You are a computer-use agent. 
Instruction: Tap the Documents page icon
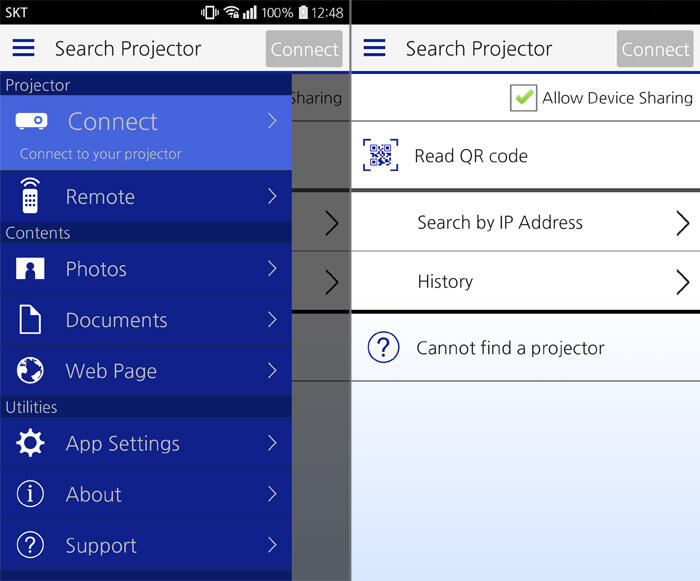point(30,319)
